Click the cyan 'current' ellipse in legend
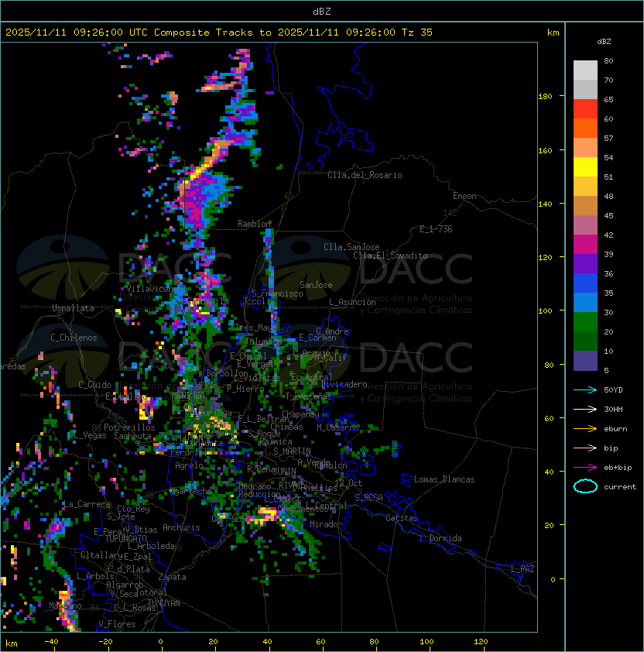The height and width of the screenshot is (652, 644). pyautogui.click(x=585, y=486)
